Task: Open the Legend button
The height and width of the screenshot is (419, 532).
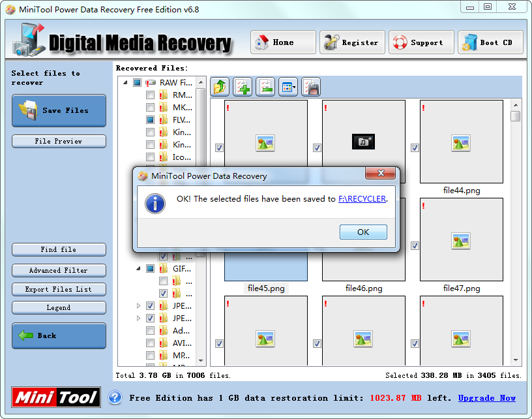Action: pyautogui.click(x=59, y=307)
